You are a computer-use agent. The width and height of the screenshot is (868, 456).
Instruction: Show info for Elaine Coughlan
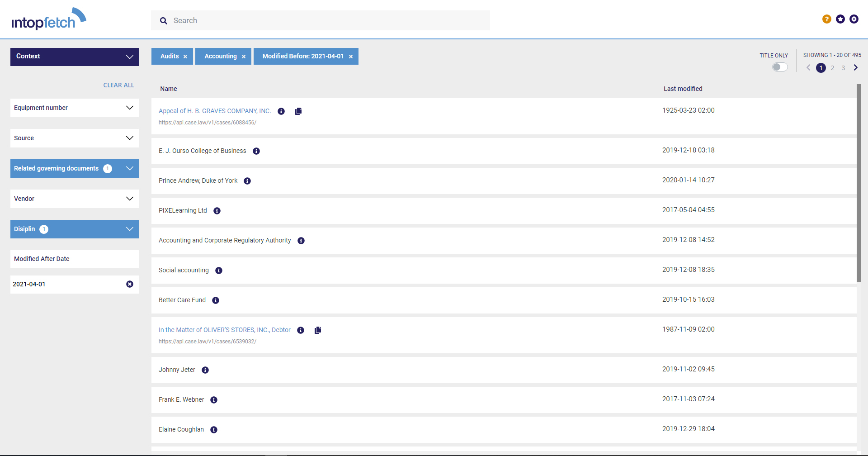(x=214, y=430)
